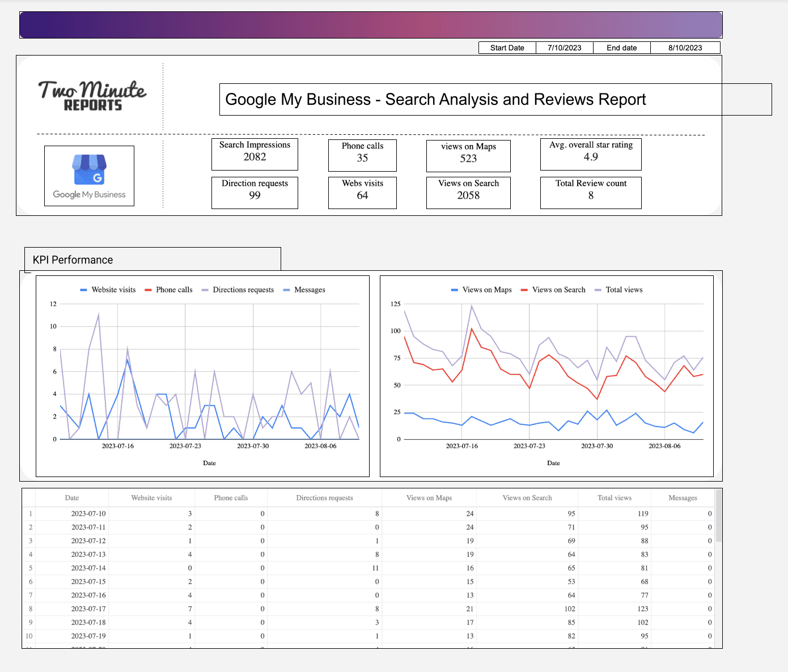
Task: Select the KPI Performance section label
Action: tap(73, 260)
